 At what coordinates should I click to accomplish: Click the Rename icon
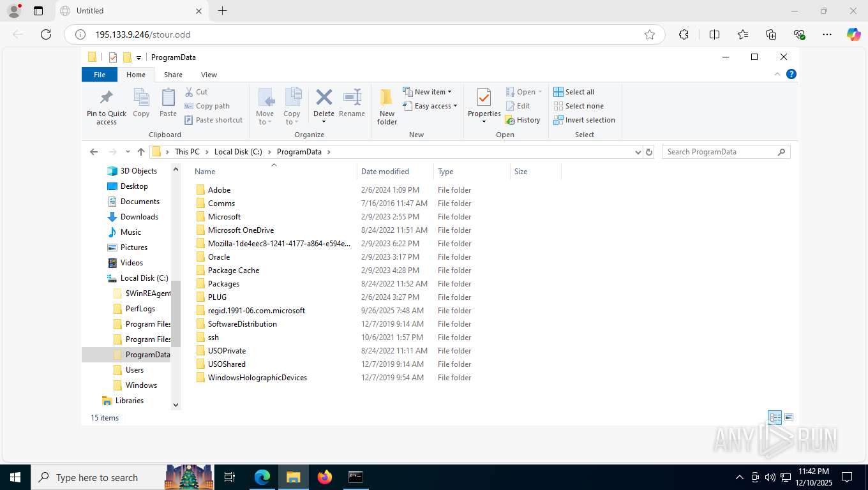tap(352, 97)
